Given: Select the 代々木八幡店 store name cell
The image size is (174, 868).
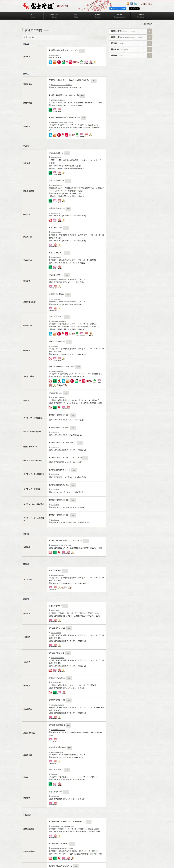Looking at the screenshot, I should [35, 376].
